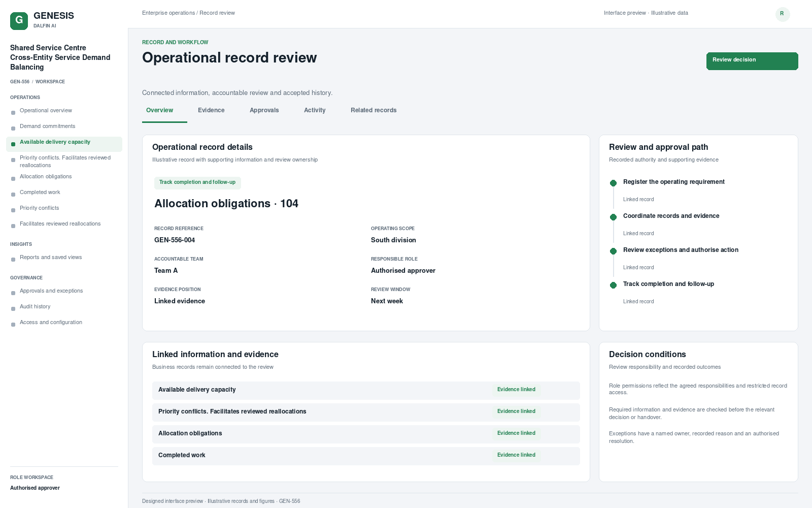Click the Enterprise operations breadcrumb

coord(168,13)
